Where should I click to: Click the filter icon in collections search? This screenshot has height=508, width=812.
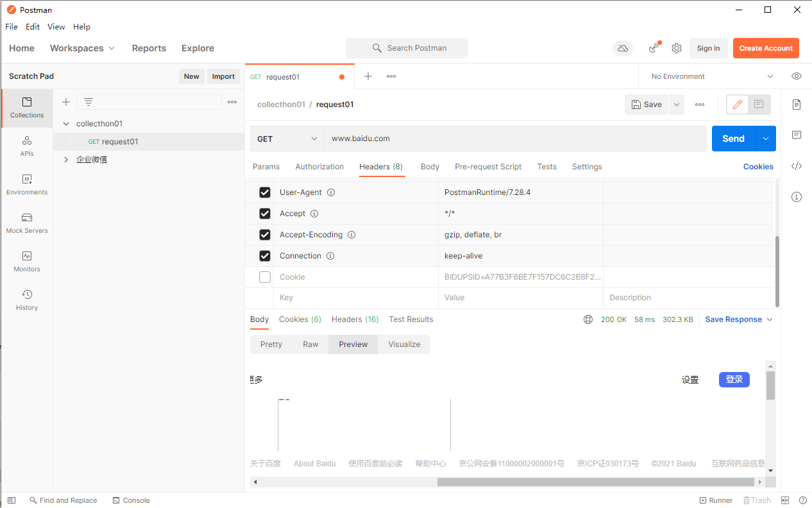(x=89, y=102)
